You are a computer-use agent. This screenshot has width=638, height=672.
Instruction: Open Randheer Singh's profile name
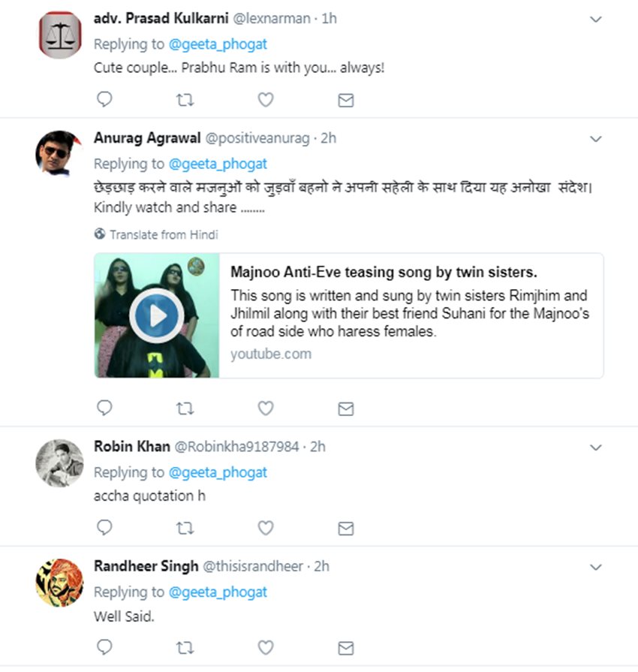(x=146, y=566)
